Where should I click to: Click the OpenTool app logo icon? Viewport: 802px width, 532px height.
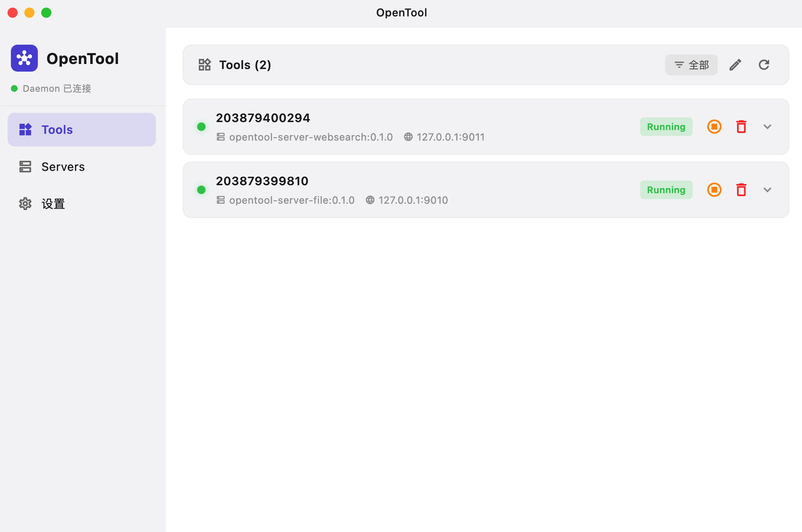pos(24,58)
